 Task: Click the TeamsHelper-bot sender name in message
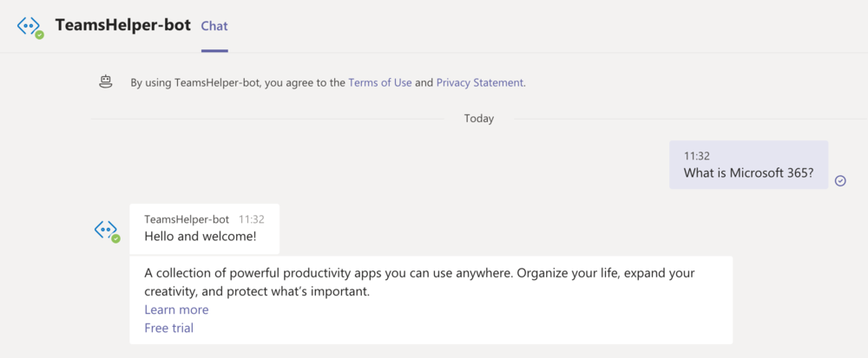[187, 219]
